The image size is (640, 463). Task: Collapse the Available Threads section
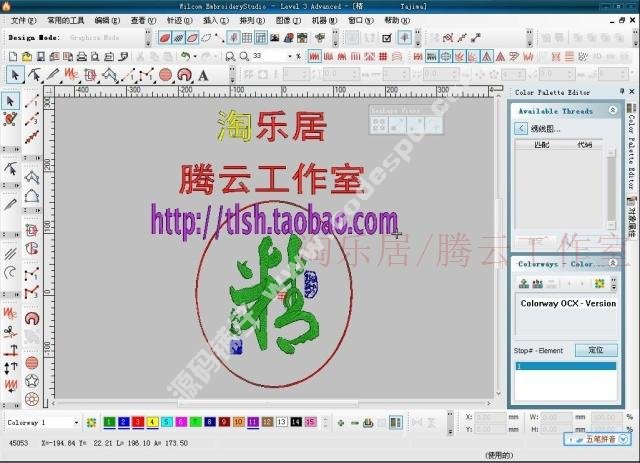(x=613, y=110)
